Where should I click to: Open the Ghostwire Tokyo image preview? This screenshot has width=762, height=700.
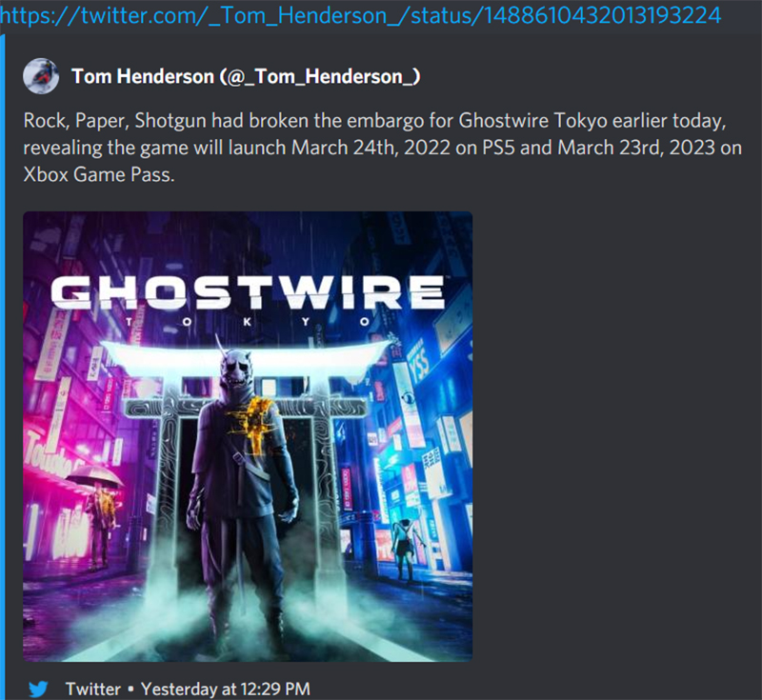tap(248, 436)
